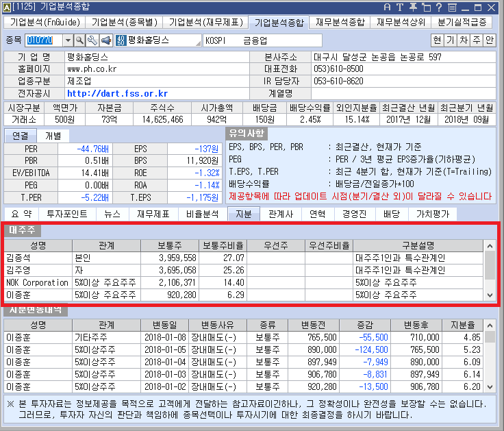Switch to the 가치평가 tab
This screenshot has height=431, width=504.
[x=433, y=214]
